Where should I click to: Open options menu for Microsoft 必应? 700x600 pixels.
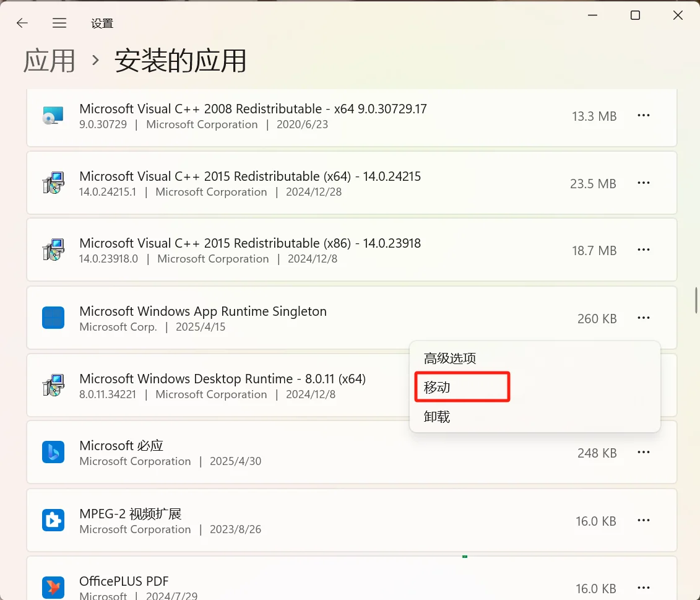[x=644, y=452]
